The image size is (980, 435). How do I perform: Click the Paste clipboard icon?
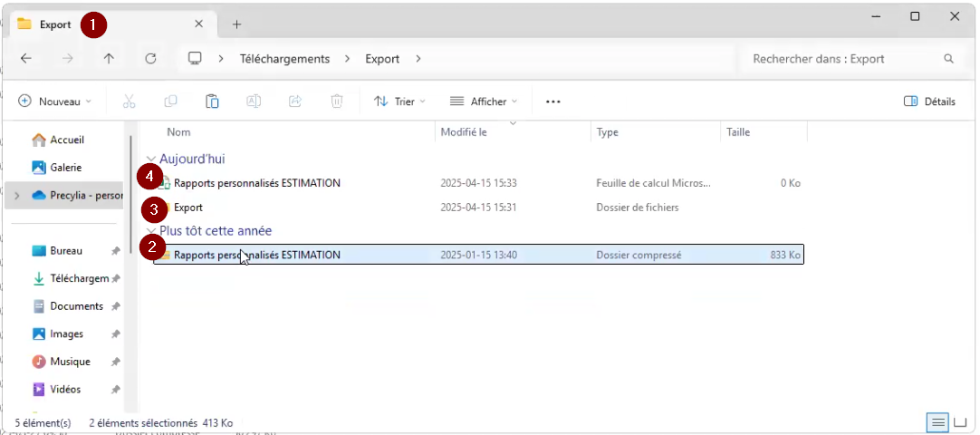point(212,101)
